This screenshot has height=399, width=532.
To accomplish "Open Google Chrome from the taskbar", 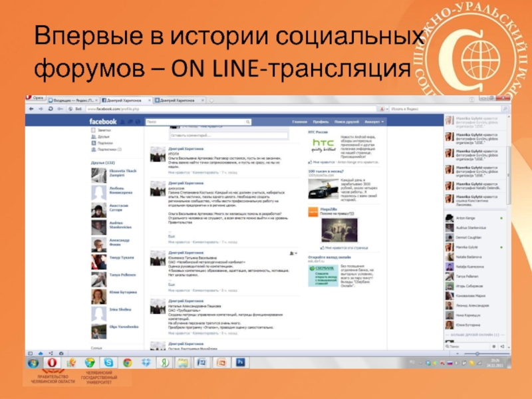I will 128,362.
